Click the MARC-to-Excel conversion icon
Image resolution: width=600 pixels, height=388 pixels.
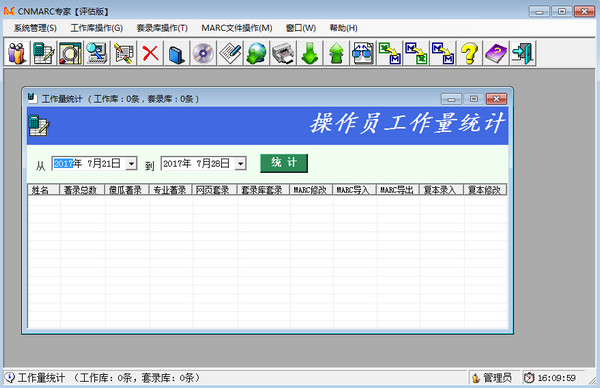(416, 53)
